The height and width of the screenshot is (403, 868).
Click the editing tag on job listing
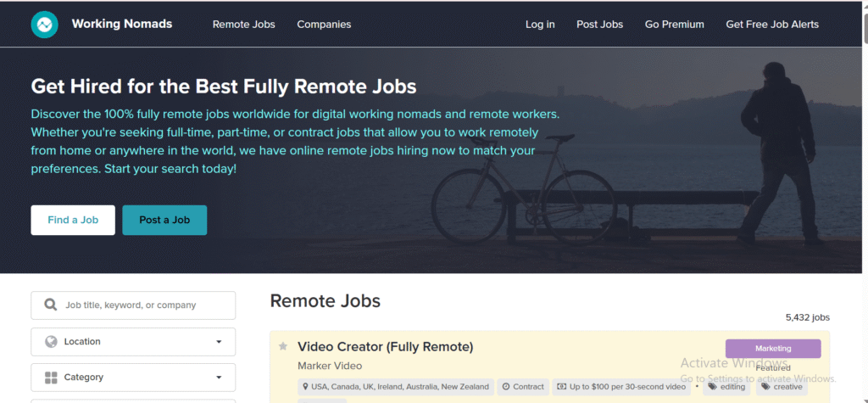click(726, 387)
